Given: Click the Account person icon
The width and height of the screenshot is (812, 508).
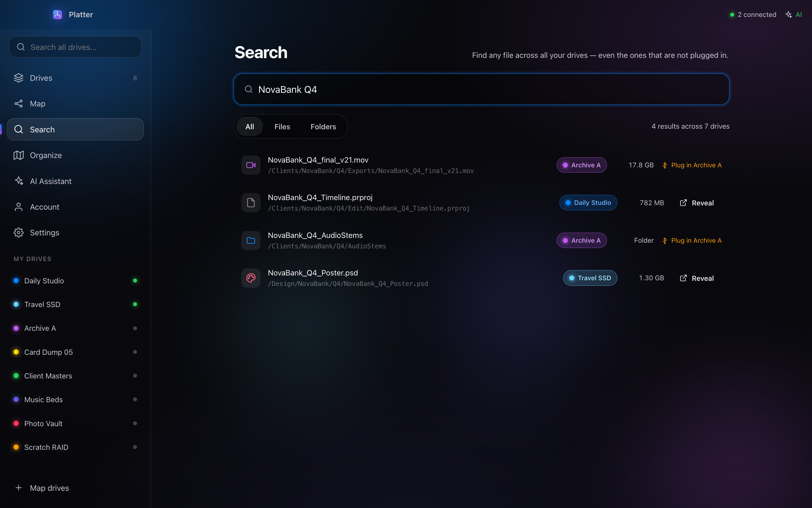Looking at the screenshot, I should coord(18,207).
